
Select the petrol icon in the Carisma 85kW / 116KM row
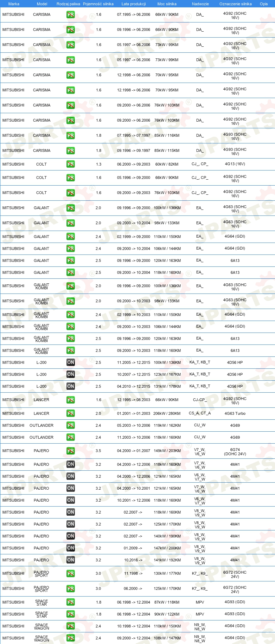(71, 136)
